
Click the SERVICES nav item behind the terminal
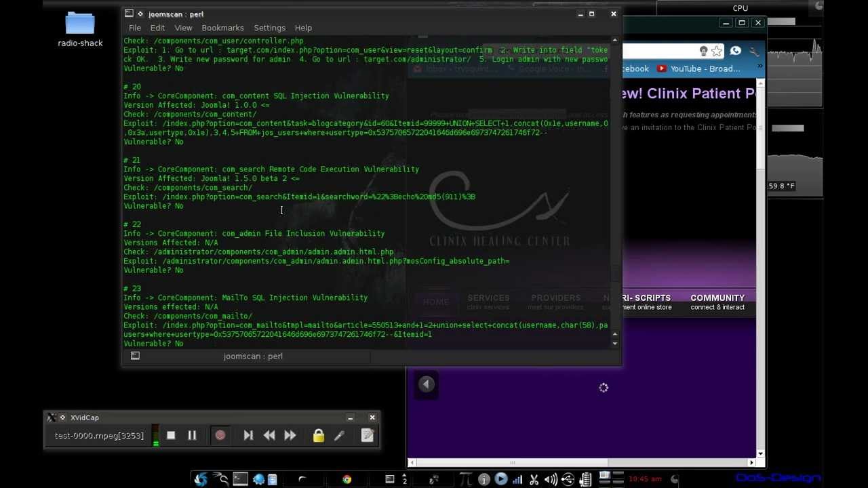tap(488, 302)
